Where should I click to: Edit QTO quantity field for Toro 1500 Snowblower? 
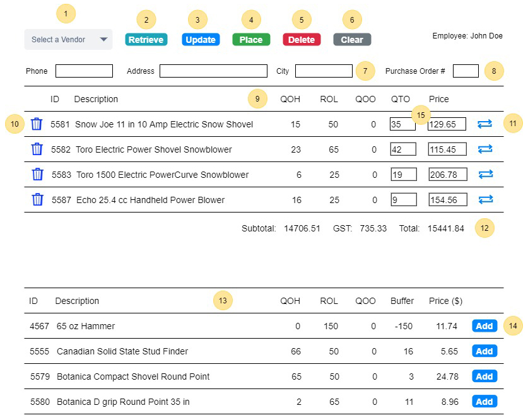pyautogui.click(x=402, y=175)
